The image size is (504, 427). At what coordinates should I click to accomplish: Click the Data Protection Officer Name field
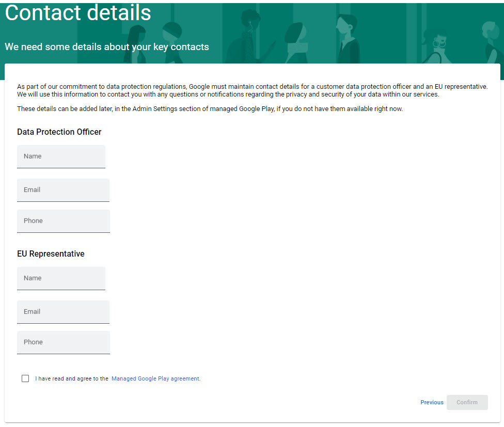(61, 156)
